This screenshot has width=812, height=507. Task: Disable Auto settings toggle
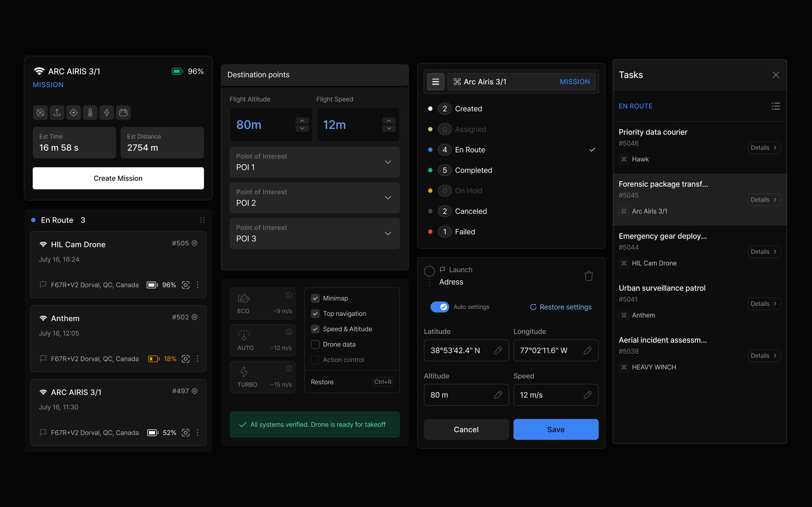coord(440,307)
